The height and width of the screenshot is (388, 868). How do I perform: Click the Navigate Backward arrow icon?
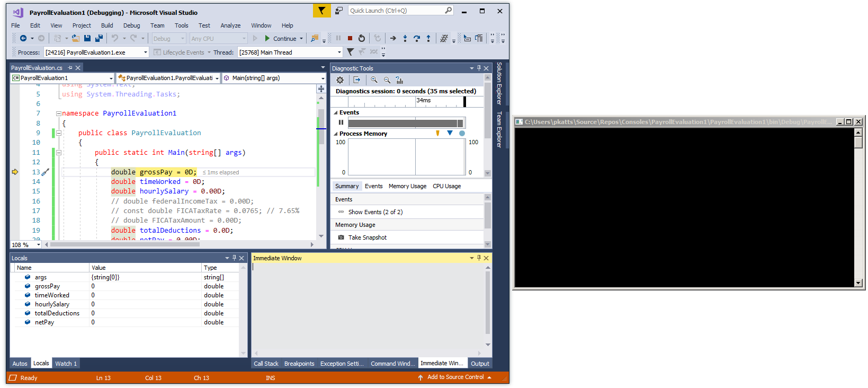(23, 38)
